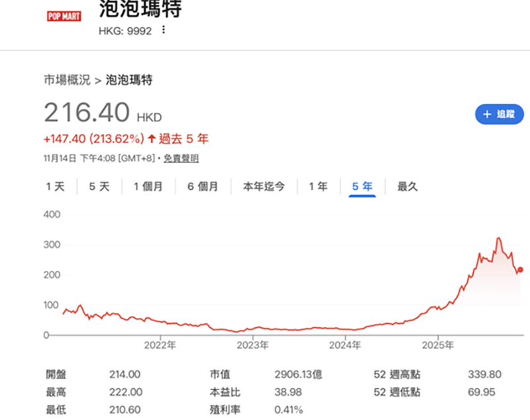
Task: Switch to the 最久 max range tab
Action: (x=407, y=187)
